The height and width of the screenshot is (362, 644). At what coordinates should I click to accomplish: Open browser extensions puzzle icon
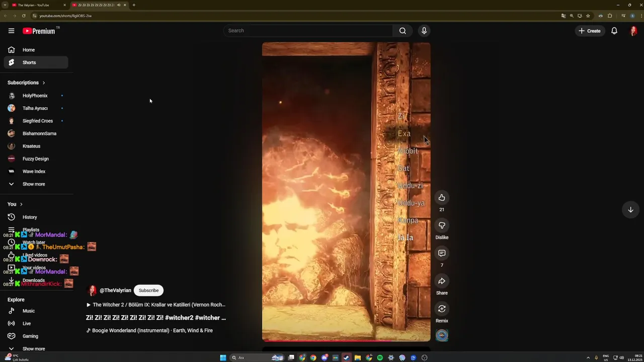click(x=610, y=16)
